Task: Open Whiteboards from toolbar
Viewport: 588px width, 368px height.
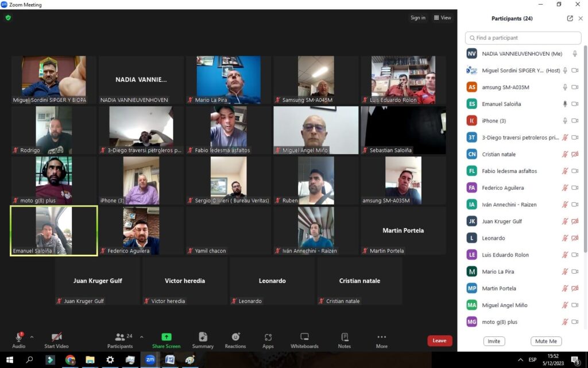Action: tap(304, 340)
